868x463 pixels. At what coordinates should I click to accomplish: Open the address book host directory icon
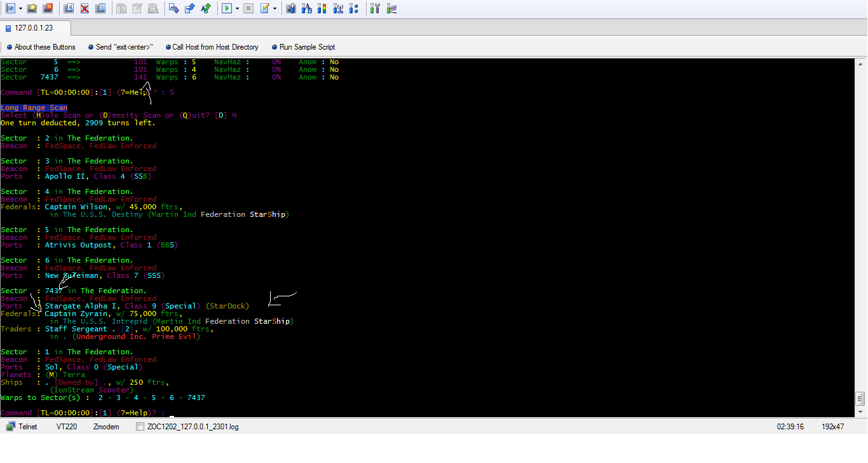point(11,8)
